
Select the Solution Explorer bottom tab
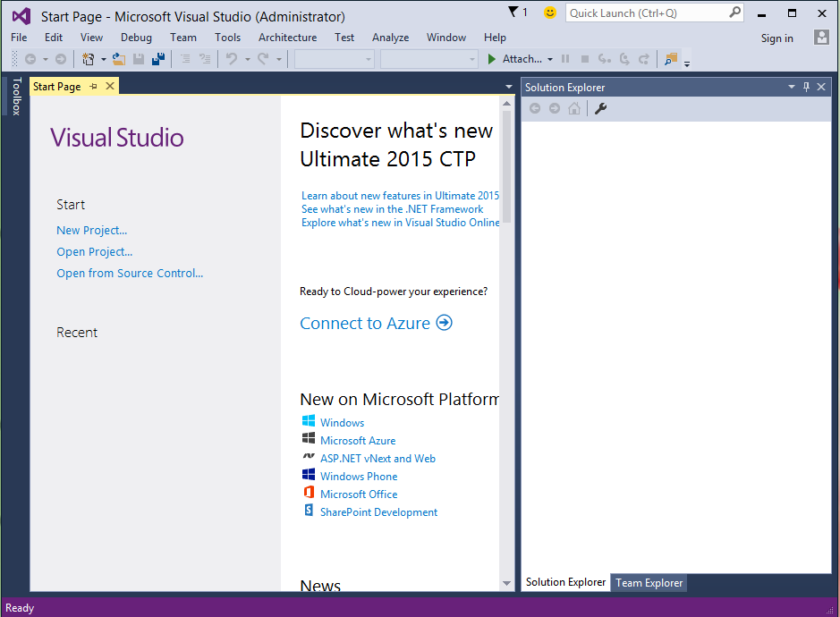(565, 582)
